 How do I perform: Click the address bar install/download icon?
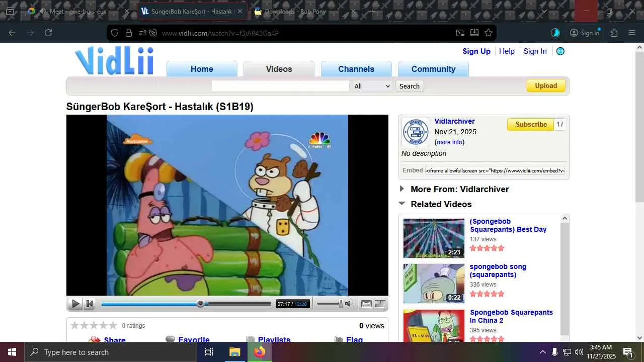coord(474,33)
